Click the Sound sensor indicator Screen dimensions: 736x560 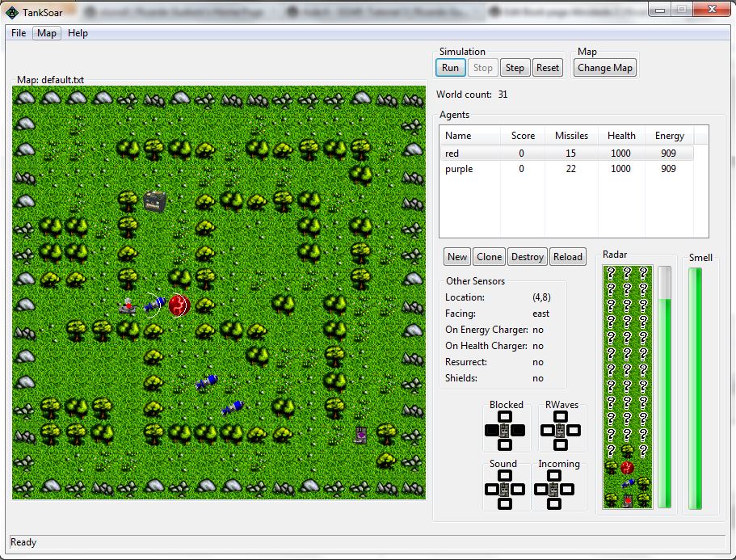[505, 489]
